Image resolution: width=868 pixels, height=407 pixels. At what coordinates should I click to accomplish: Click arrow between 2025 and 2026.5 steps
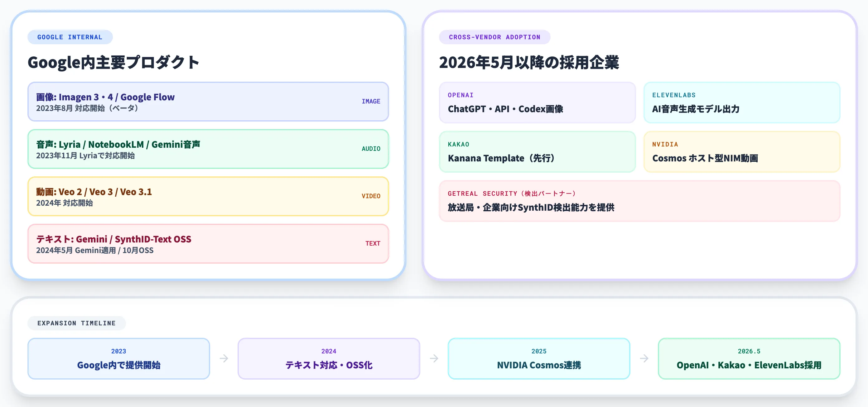point(644,358)
